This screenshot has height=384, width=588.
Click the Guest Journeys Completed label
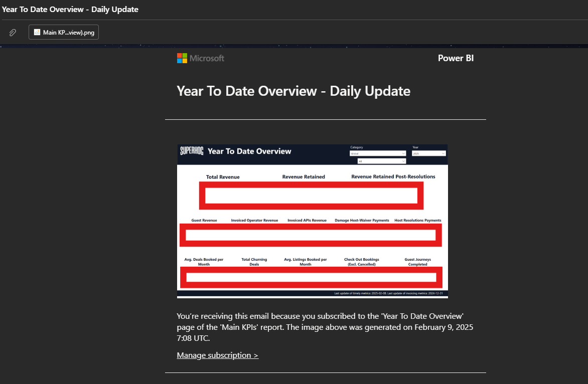[418, 262]
